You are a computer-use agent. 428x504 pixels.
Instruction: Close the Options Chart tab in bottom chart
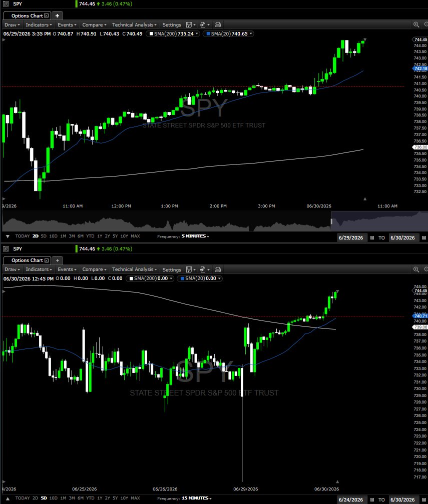point(47,260)
